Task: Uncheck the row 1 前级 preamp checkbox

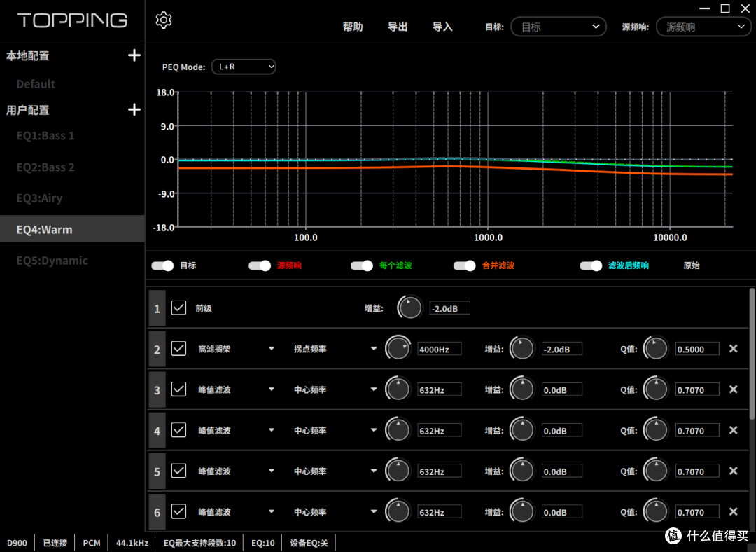Action: pos(178,308)
